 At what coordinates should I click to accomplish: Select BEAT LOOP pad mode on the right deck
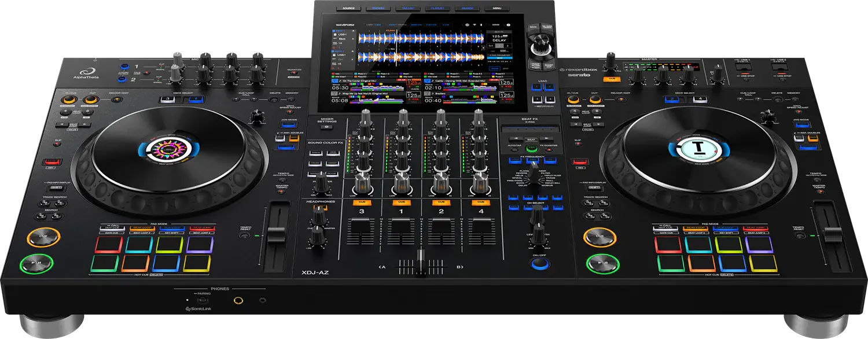(x=697, y=229)
